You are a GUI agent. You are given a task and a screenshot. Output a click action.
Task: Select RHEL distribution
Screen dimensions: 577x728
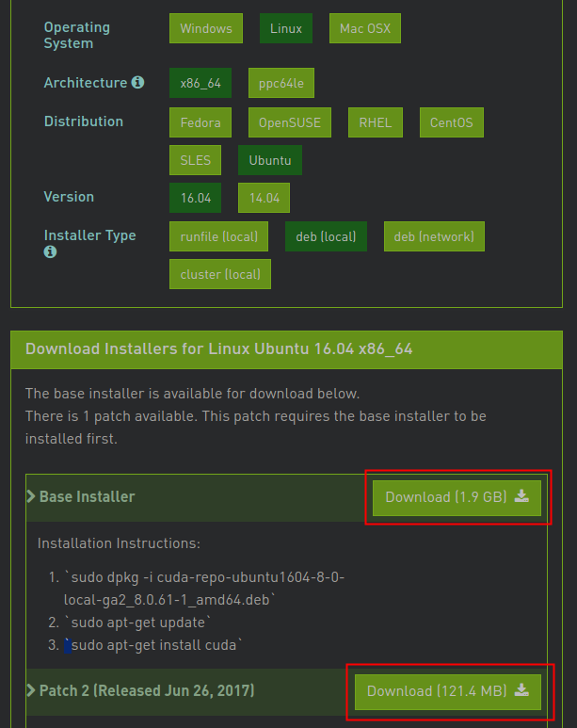pyautogui.click(x=376, y=122)
